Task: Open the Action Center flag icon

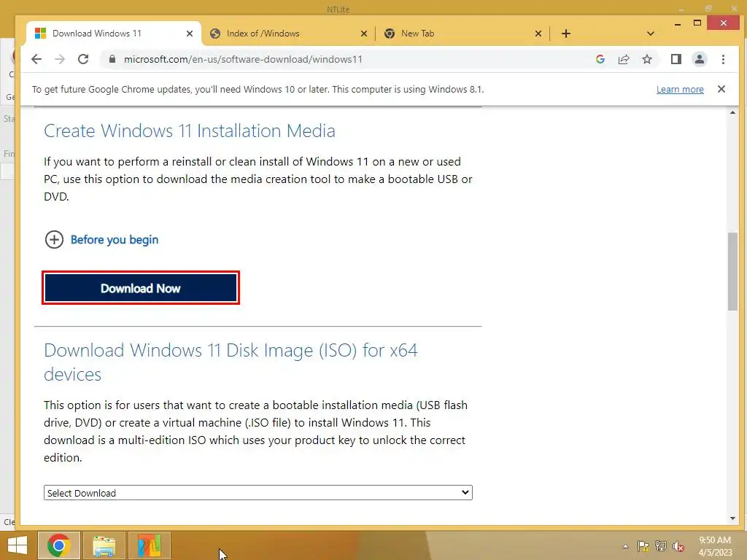Action: click(643, 546)
